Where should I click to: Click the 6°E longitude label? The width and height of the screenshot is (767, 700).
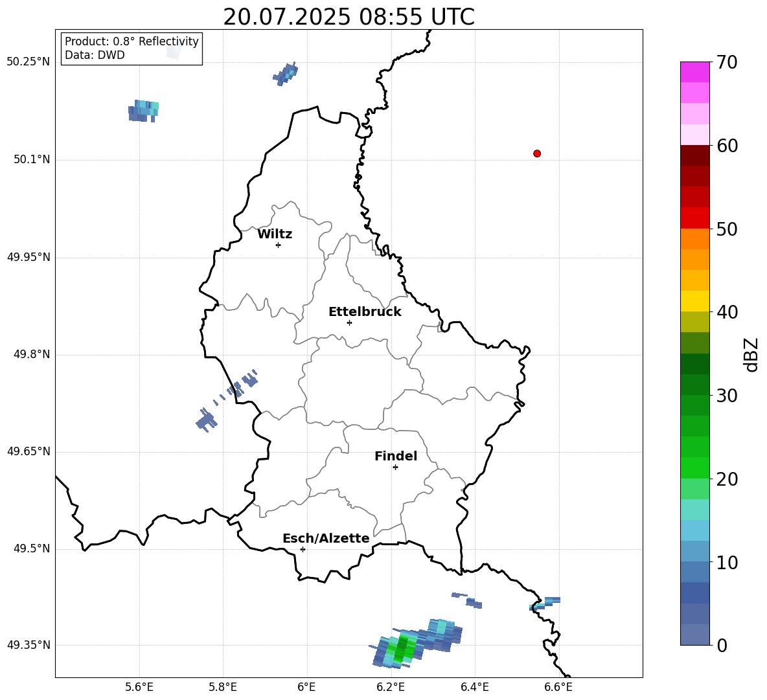click(306, 687)
